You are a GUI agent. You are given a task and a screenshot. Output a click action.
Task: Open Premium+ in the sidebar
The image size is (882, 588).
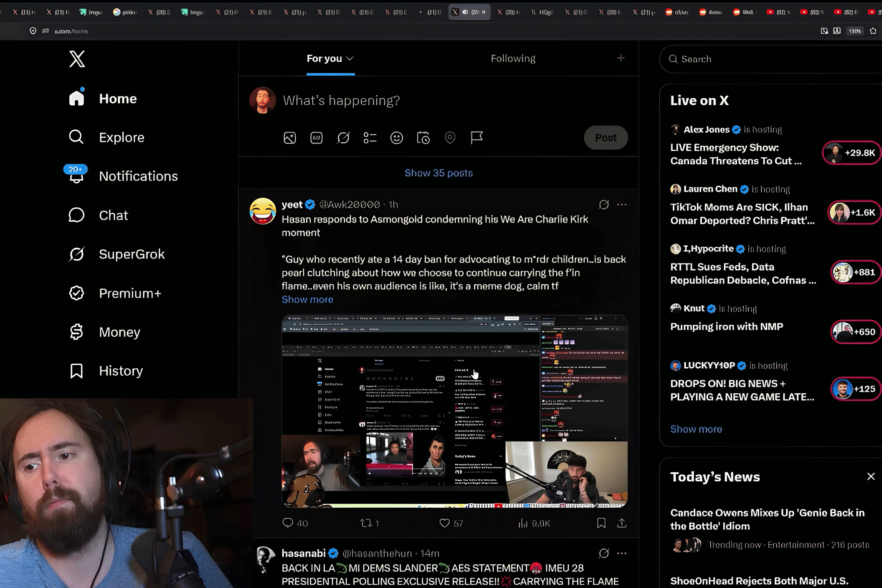point(115,293)
